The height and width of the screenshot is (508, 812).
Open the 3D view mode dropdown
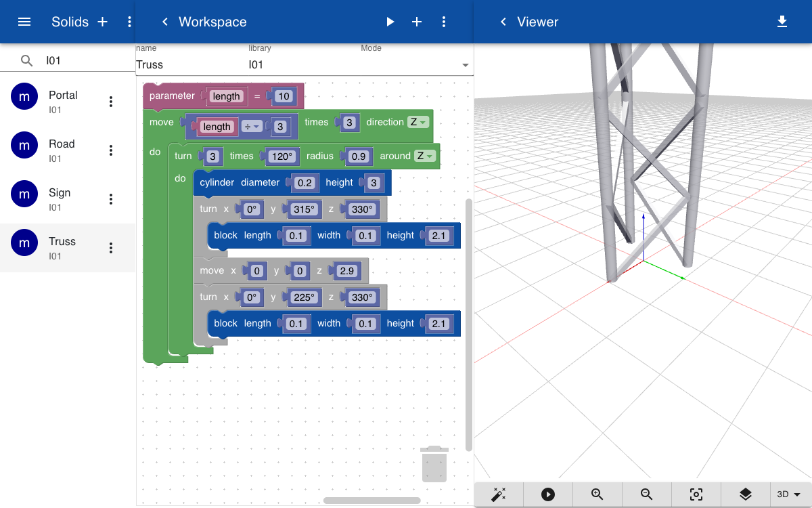[x=789, y=494]
